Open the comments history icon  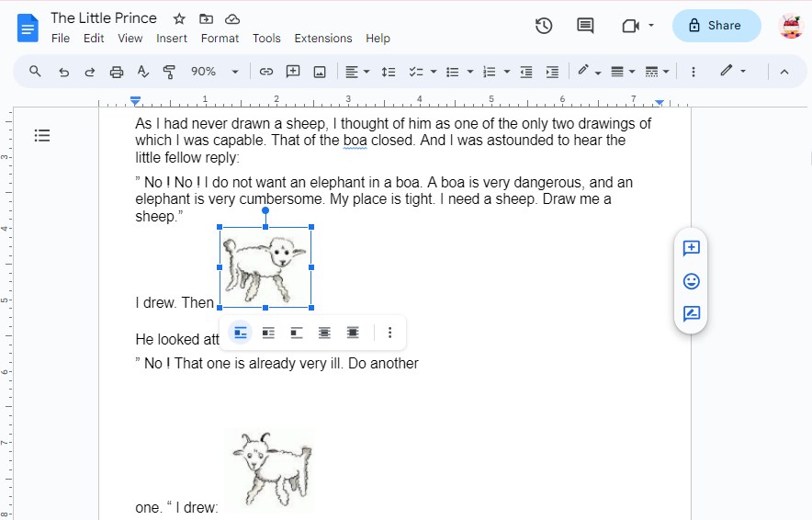point(585,26)
